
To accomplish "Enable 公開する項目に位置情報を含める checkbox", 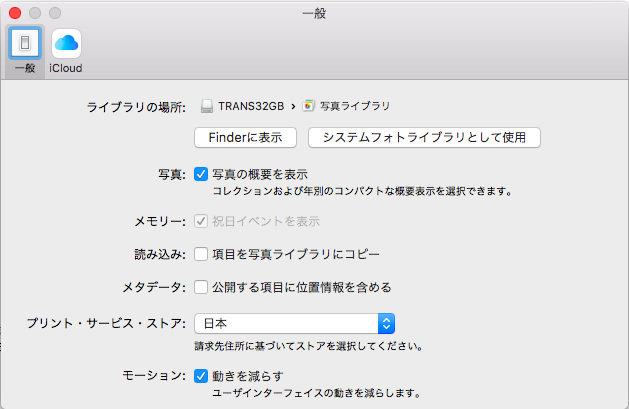I will click(x=201, y=287).
